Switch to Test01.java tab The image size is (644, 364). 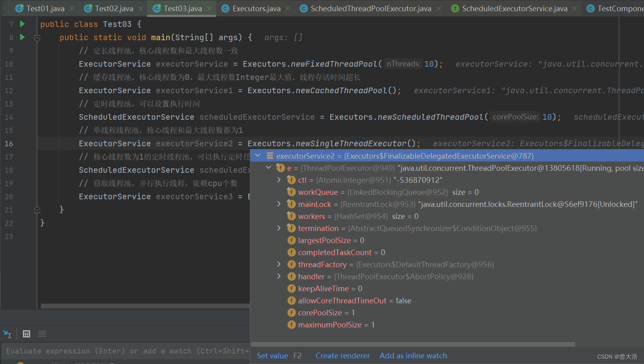tap(45, 8)
